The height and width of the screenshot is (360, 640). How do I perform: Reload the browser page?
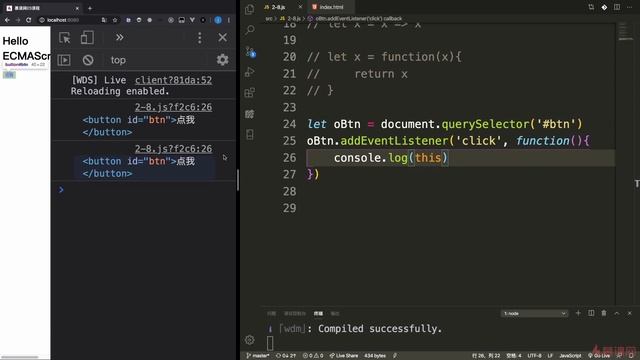pos(28,20)
